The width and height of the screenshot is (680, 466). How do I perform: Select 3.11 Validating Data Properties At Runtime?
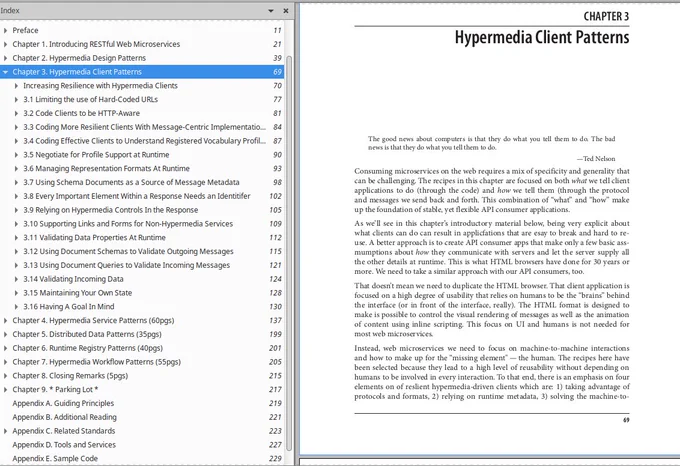point(94,238)
